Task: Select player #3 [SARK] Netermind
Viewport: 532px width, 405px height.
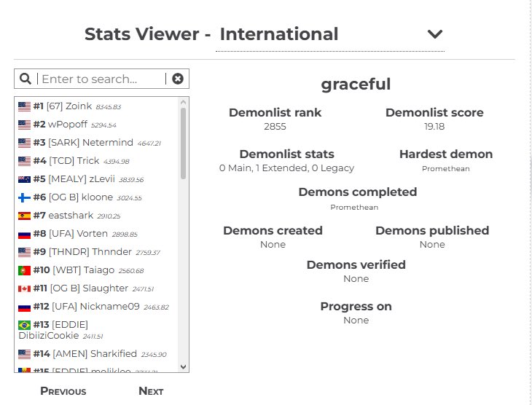Action: tap(96, 143)
